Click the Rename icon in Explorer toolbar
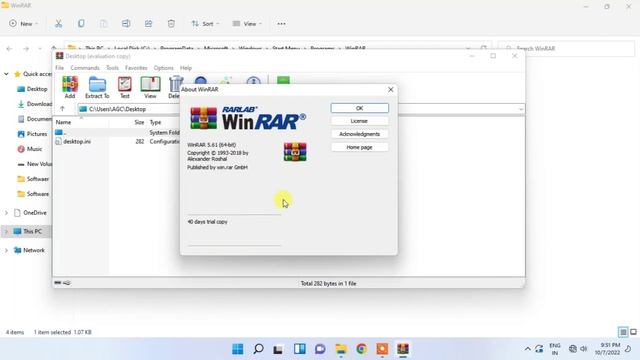The width and height of the screenshot is (640, 360). pyautogui.click(x=126, y=24)
